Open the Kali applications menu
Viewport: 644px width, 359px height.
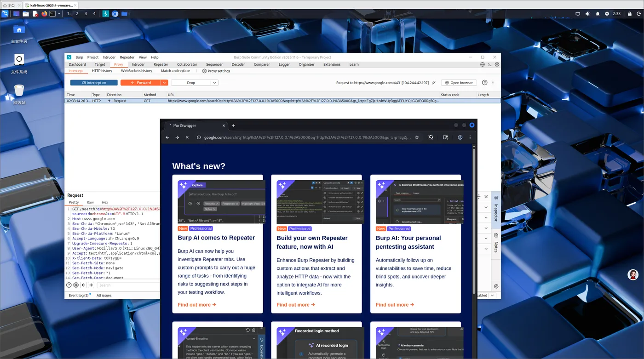[5, 14]
